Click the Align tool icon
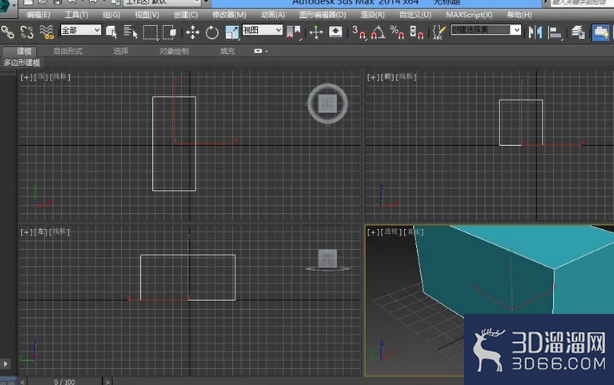The width and height of the screenshot is (614, 385). 554,32
